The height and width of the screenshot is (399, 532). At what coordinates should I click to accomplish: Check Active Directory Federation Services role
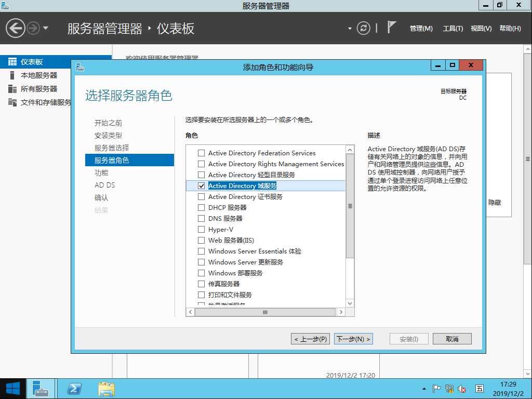pyautogui.click(x=201, y=153)
